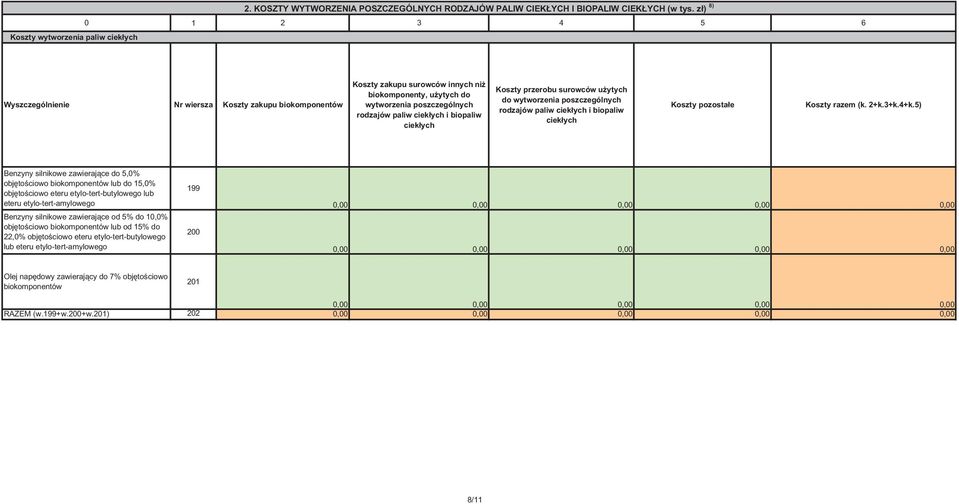The height and width of the screenshot is (504, 959).
Task: Click column number '5' header cell
Action: 702,23
